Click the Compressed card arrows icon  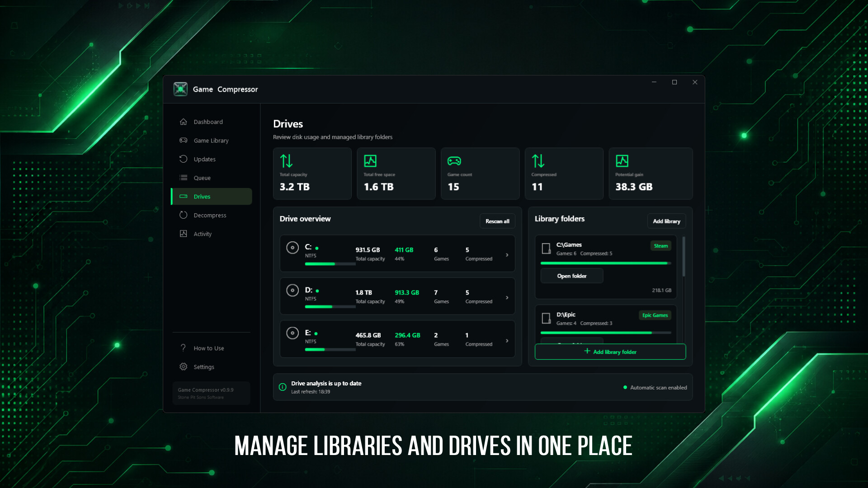click(x=538, y=161)
